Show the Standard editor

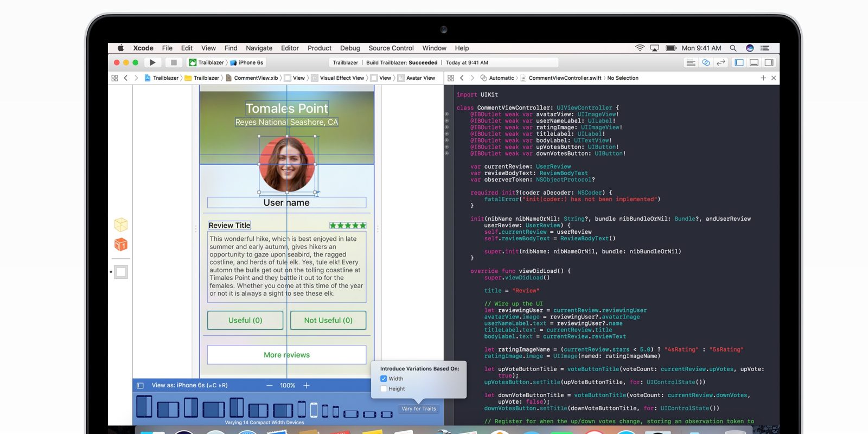(691, 62)
